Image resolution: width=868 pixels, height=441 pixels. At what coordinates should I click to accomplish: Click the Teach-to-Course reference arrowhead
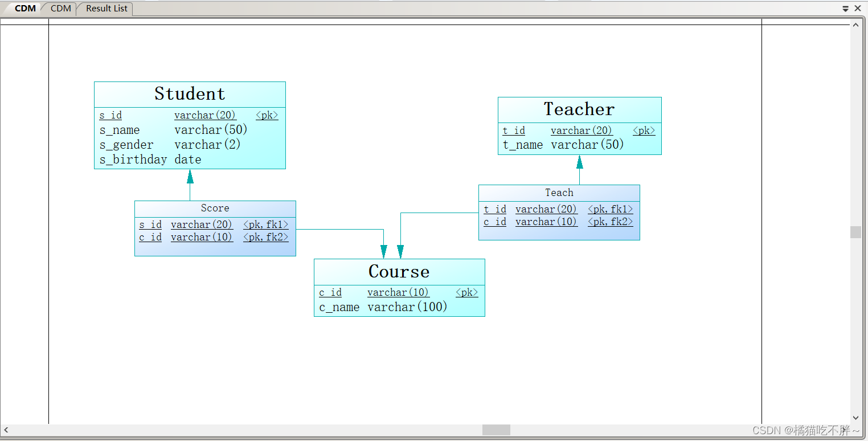400,251
